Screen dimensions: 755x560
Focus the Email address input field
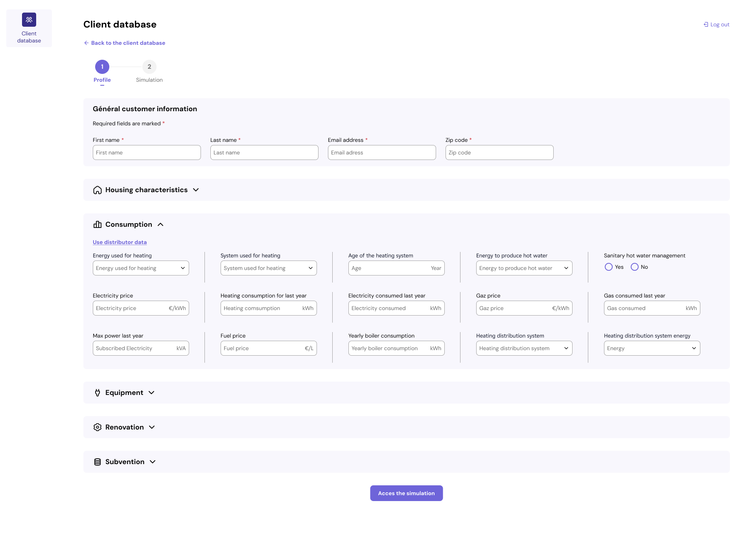click(382, 152)
